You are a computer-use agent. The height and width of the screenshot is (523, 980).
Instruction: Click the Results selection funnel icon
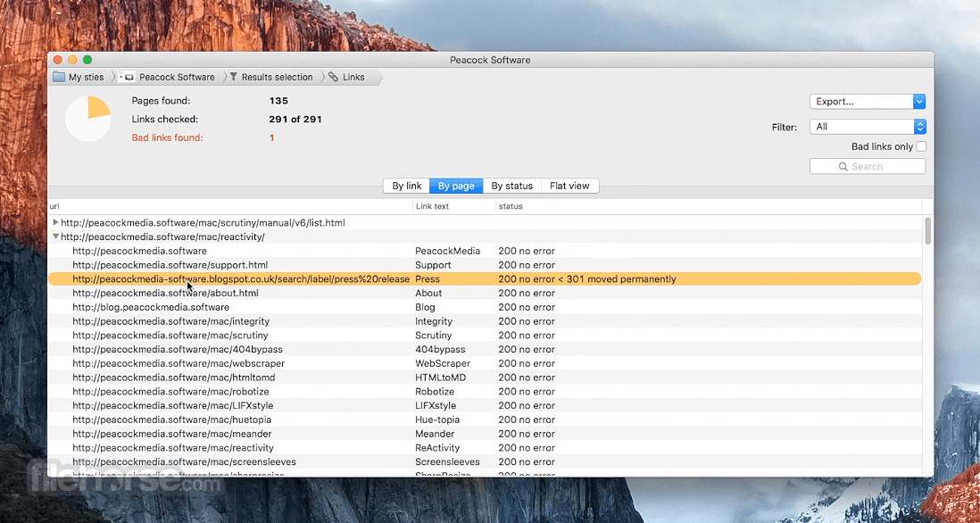tap(234, 77)
